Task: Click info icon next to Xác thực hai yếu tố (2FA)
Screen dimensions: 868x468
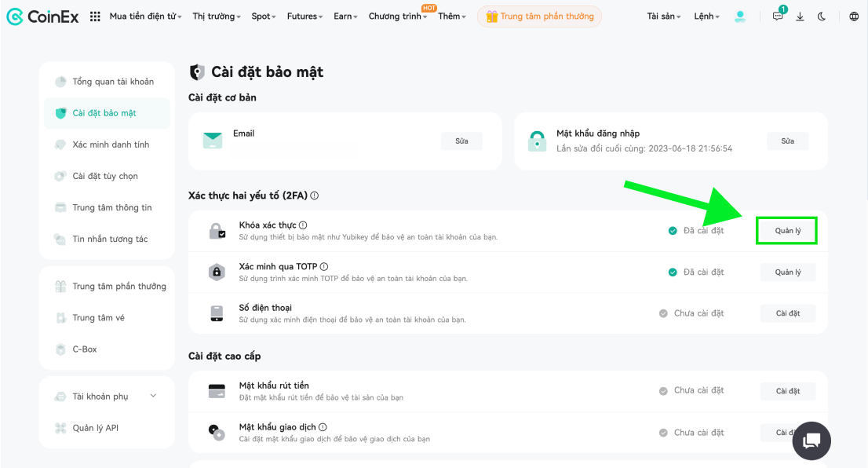Action: tap(315, 196)
